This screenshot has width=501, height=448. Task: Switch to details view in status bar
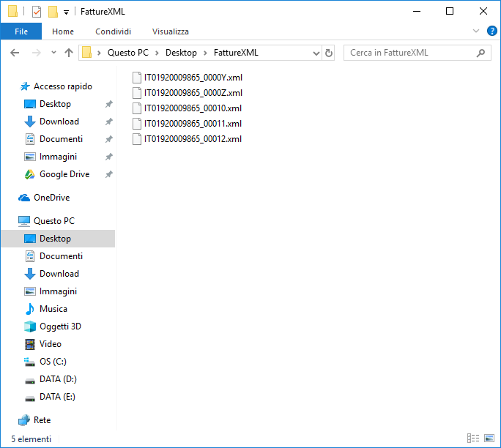pyautogui.click(x=473, y=438)
